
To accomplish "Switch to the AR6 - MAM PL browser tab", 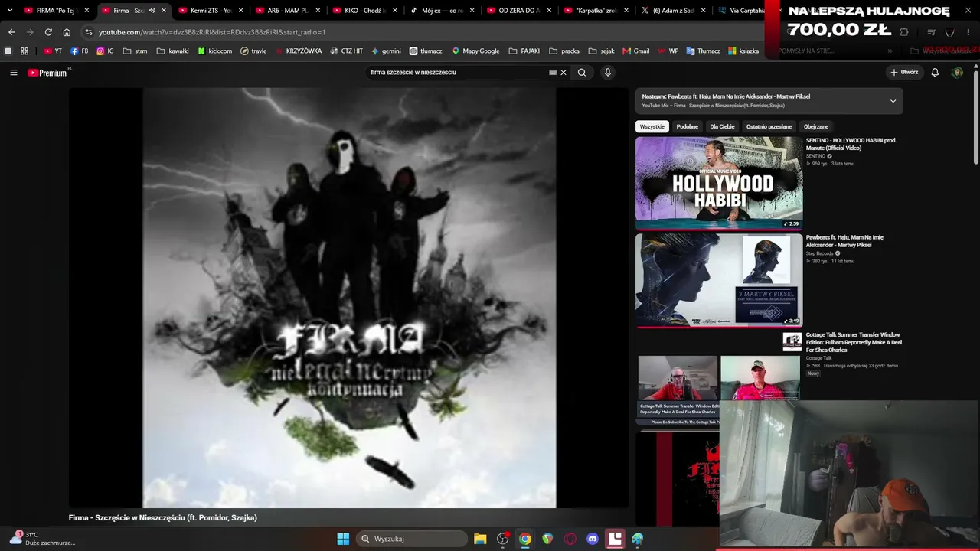I will [287, 11].
